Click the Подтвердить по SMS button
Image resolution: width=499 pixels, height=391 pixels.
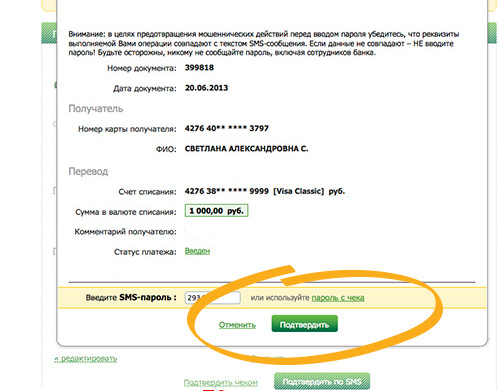tap(322, 382)
